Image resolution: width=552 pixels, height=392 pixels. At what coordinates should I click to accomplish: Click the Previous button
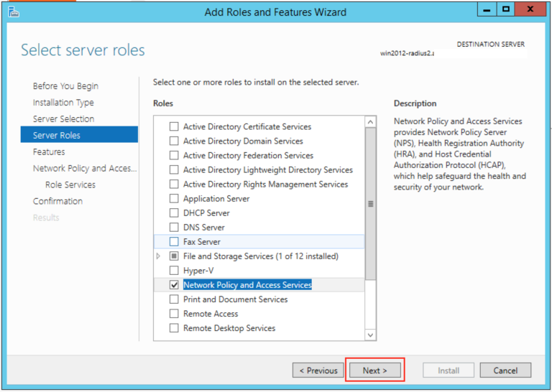pos(318,370)
